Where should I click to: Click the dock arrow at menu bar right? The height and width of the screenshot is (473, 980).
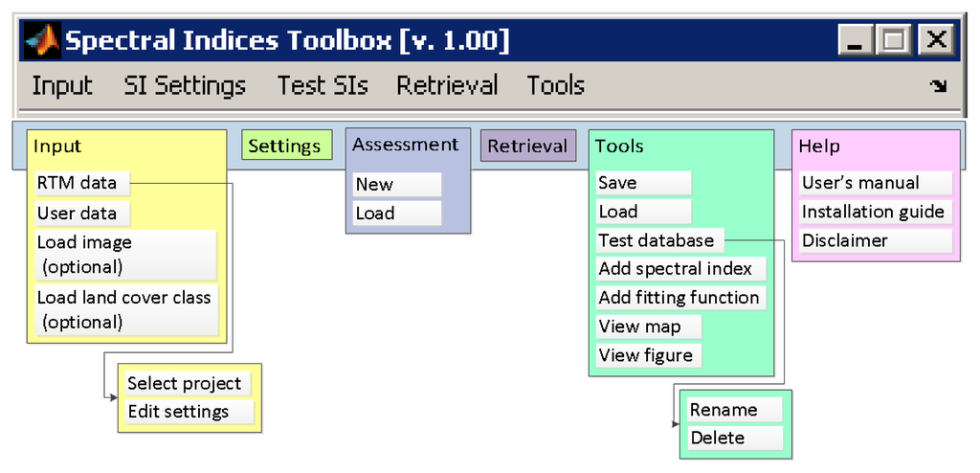point(939,87)
